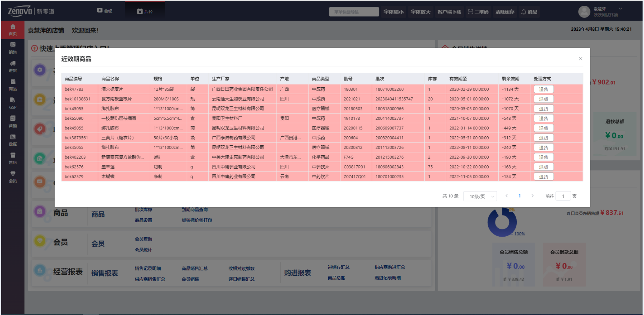Click 退货 for 木蝴蝶 row
This screenshot has width=644, height=315.
click(544, 177)
